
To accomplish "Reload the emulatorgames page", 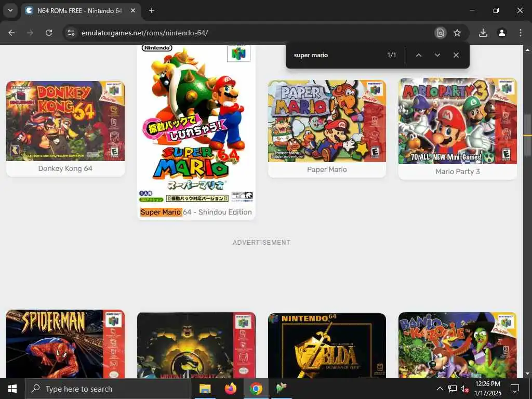I will (49, 33).
